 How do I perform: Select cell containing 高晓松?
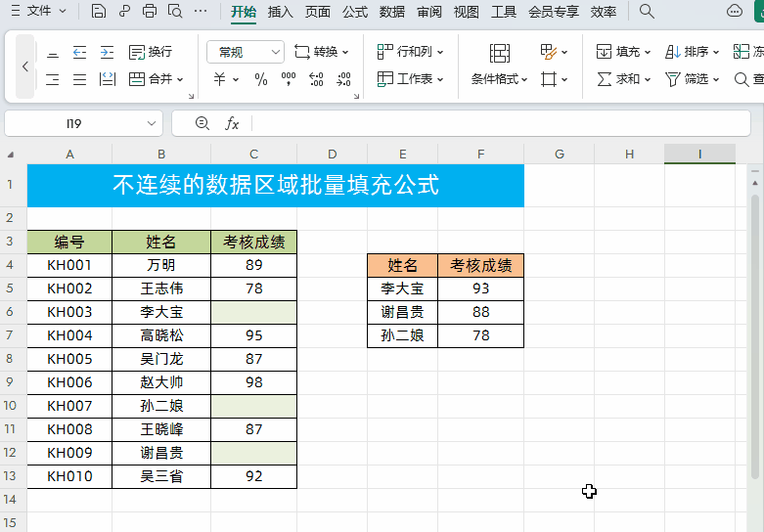pos(161,335)
